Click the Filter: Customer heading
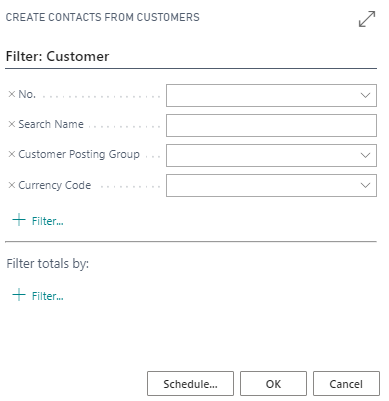The image size is (389, 401). tap(57, 56)
